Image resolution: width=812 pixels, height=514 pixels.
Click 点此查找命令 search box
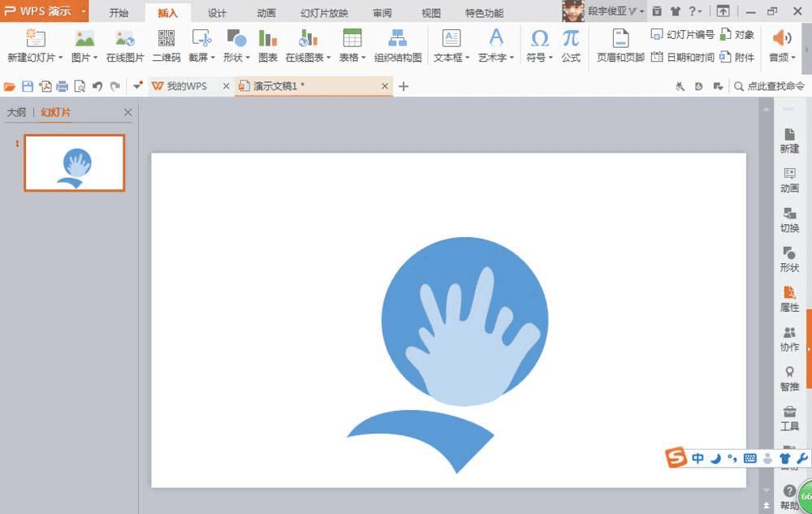pyautogui.click(x=770, y=86)
